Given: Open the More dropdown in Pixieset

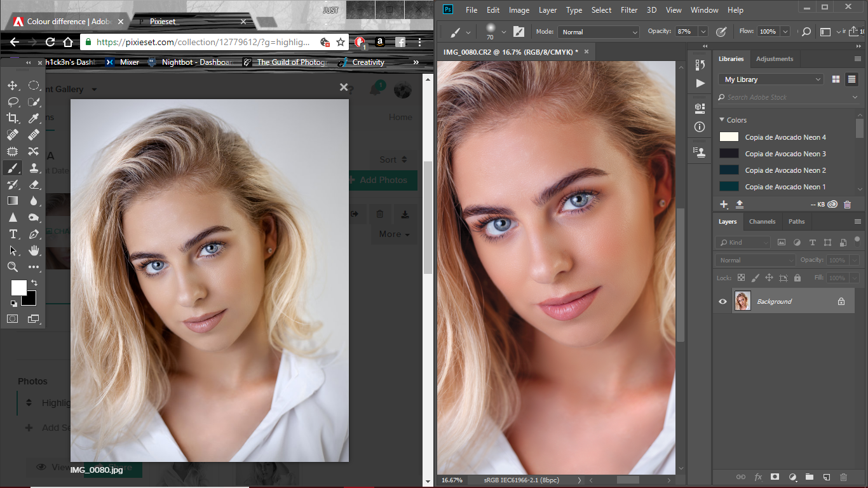Looking at the screenshot, I should point(394,234).
